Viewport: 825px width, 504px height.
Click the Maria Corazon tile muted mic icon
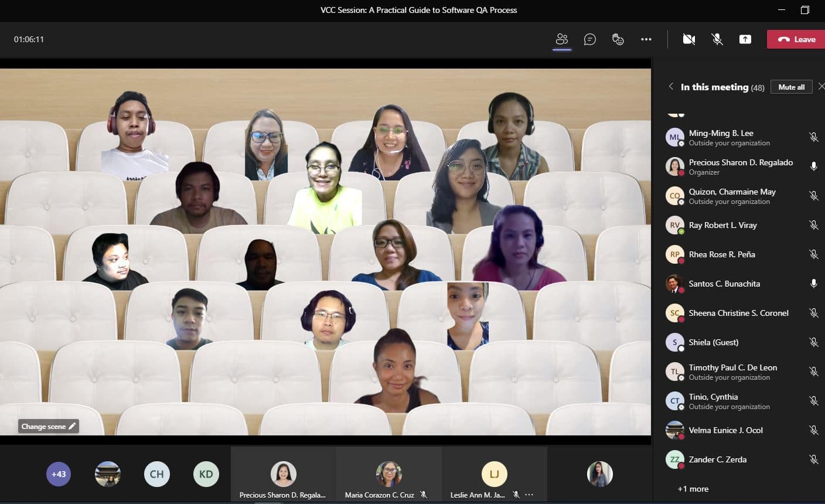click(424, 495)
